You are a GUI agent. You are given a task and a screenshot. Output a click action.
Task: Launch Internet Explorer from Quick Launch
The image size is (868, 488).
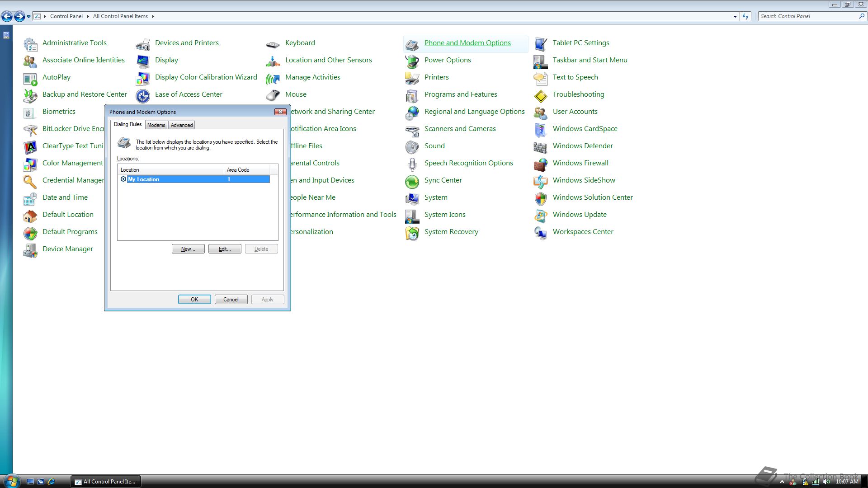click(51, 482)
